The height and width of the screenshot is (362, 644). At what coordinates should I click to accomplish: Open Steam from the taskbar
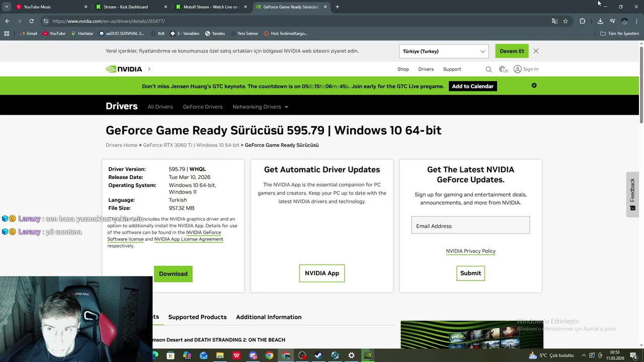coord(318,355)
